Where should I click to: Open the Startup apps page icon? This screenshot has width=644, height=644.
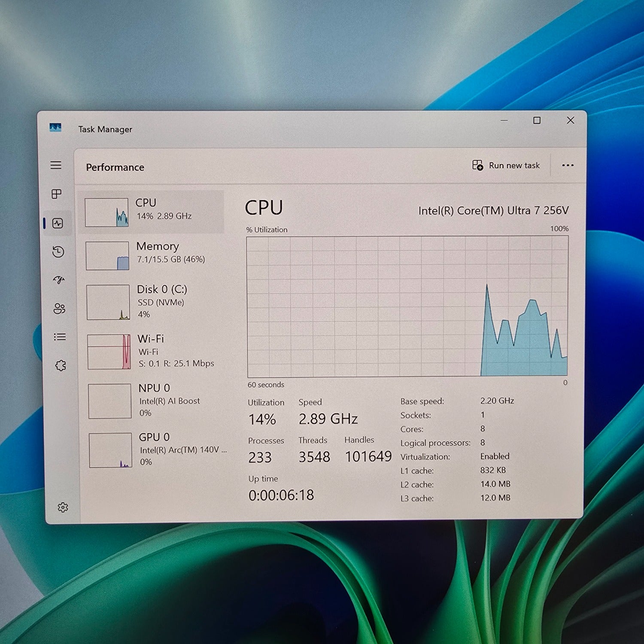point(59,280)
